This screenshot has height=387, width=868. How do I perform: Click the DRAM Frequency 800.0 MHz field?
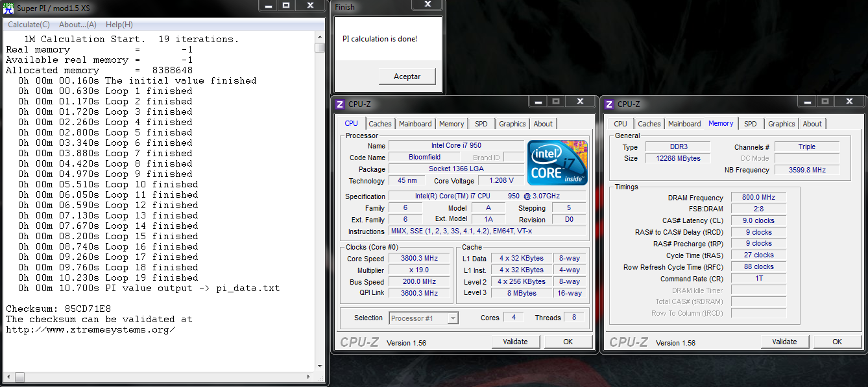coord(758,198)
